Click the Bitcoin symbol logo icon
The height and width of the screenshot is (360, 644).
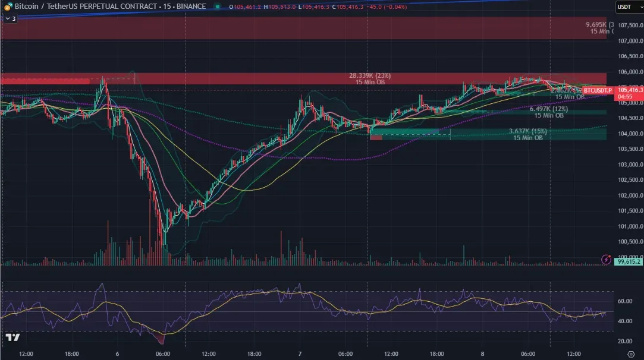8,6
